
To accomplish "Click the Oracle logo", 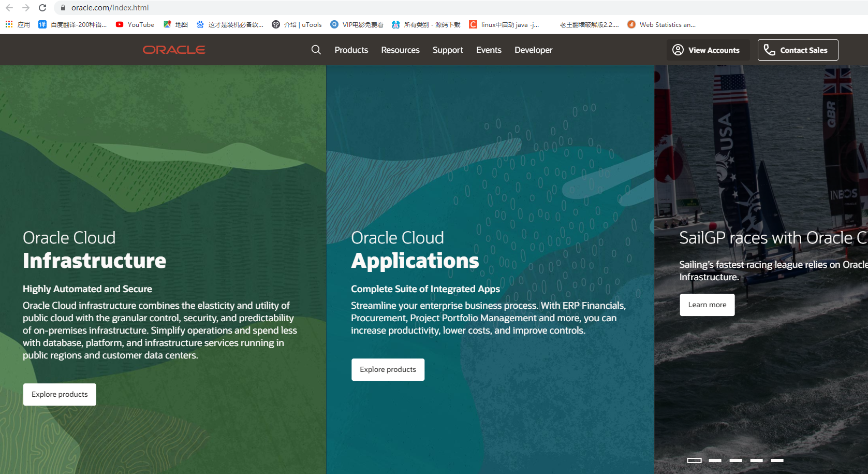I will 174,50.
